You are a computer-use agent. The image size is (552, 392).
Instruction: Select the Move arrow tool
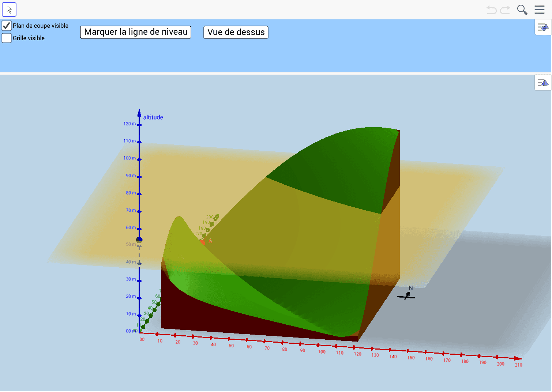(x=9, y=10)
